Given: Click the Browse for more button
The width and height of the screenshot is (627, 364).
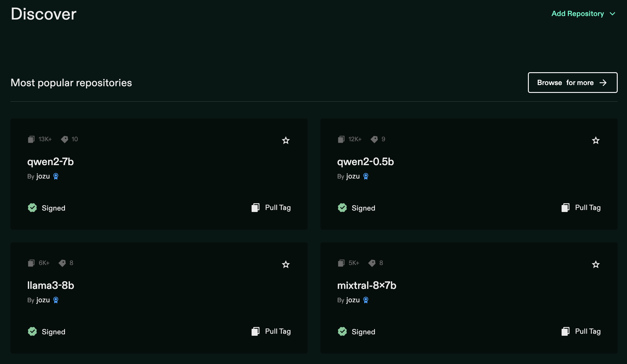Looking at the screenshot, I should [x=572, y=82].
